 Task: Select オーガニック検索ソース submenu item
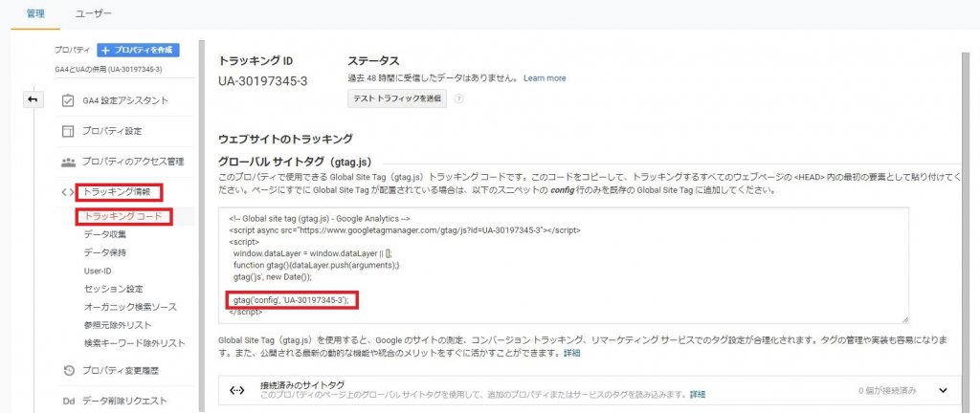(x=130, y=307)
